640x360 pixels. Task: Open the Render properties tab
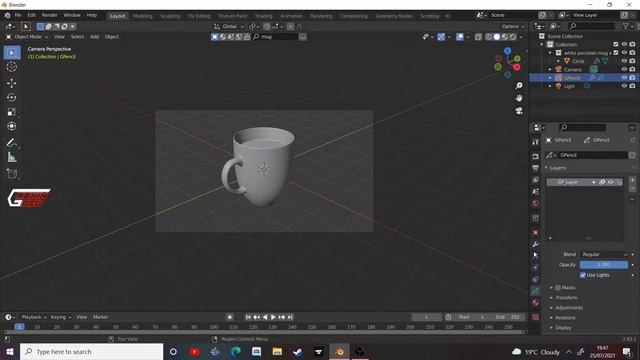(536, 156)
